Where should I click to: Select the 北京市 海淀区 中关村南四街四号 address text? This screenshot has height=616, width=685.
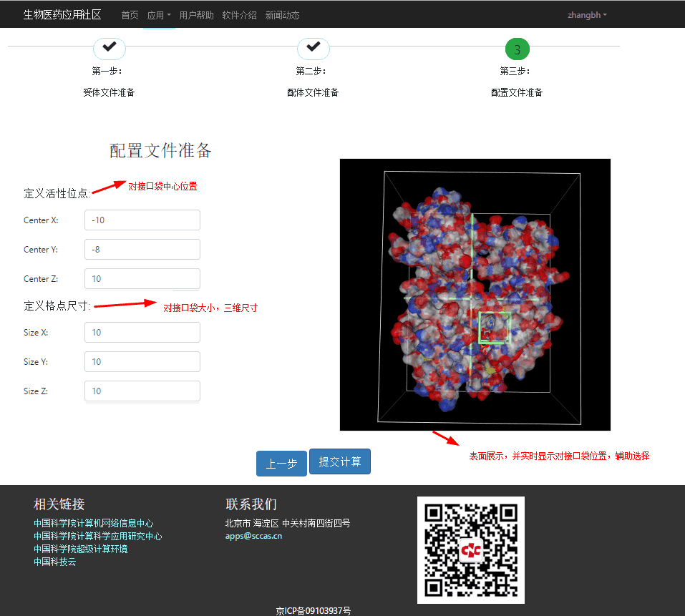coord(288,523)
